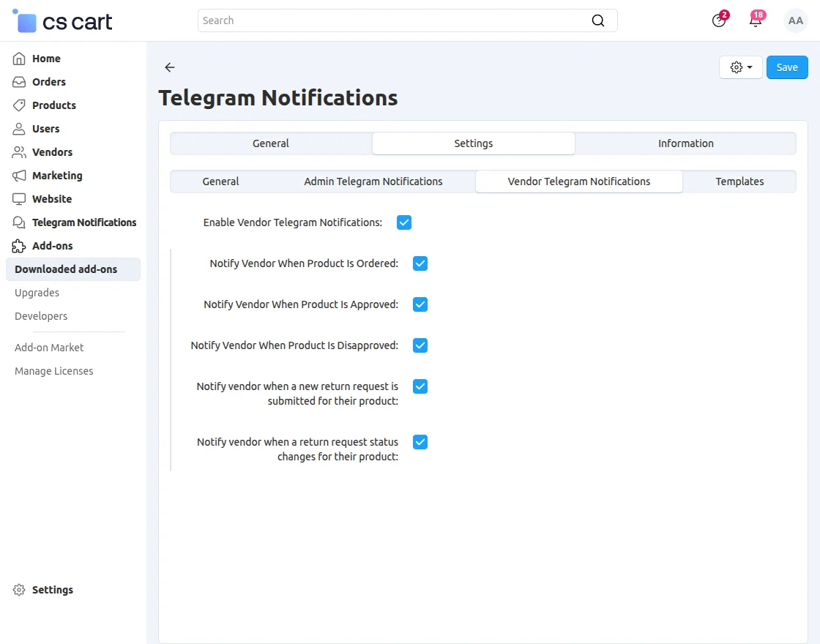The image size is (820, 644).
Task: Open Add-on Market link
Action: coord(49,348)
